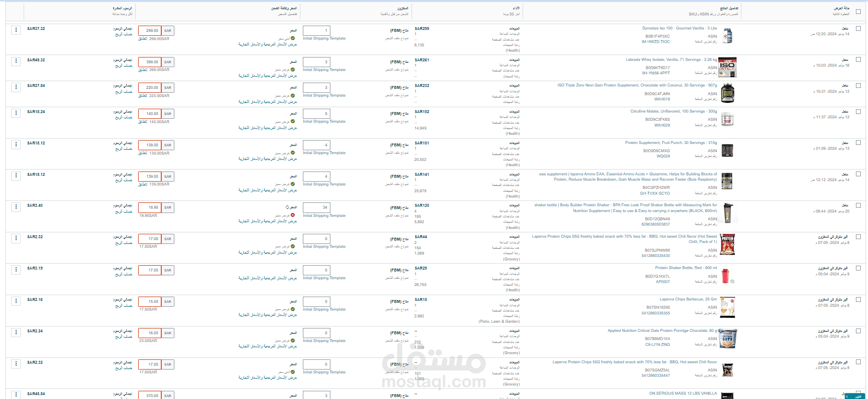The height and width of the screenshot is (399, 868).
Task: Open three-dot menu for eaa supplement row
Action: pos(16,176)
